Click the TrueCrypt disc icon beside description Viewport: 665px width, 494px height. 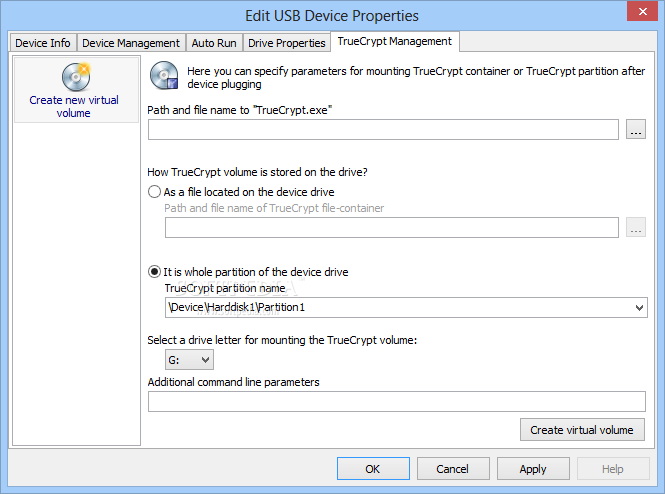(x=164, y=75)
